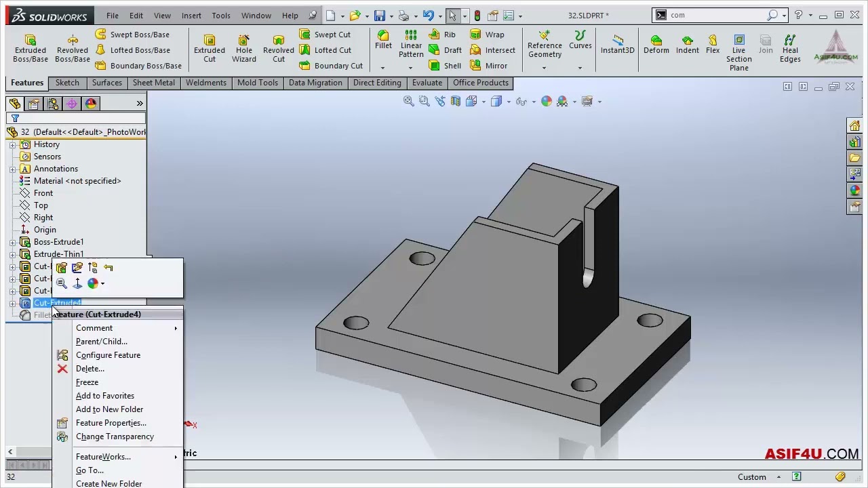Expand the Boss-Extrude1 feature node

(x=12, y=242)
